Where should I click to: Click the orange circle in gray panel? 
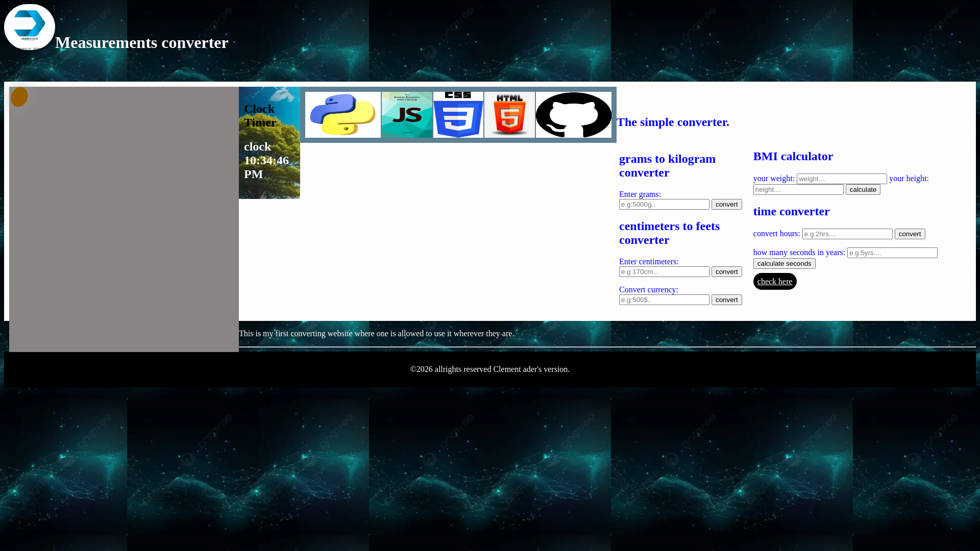tap(19, 97)
